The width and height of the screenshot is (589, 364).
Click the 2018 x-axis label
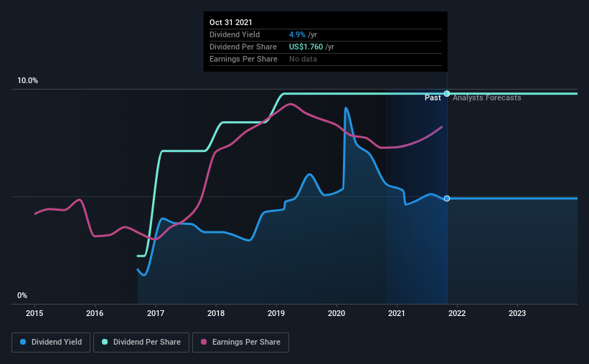216,313
